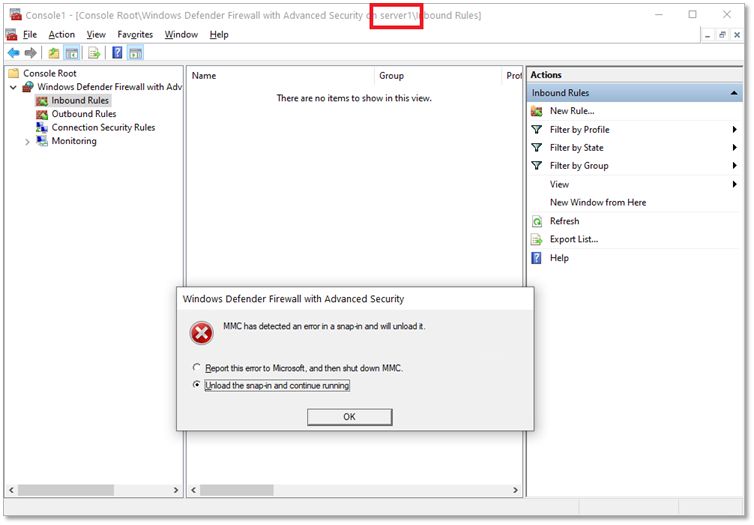The height and width of the screenshot is (525, 754).
Task: Click the results pane horizontal scrollbar thumb
Action: click(x=237, y=490)
